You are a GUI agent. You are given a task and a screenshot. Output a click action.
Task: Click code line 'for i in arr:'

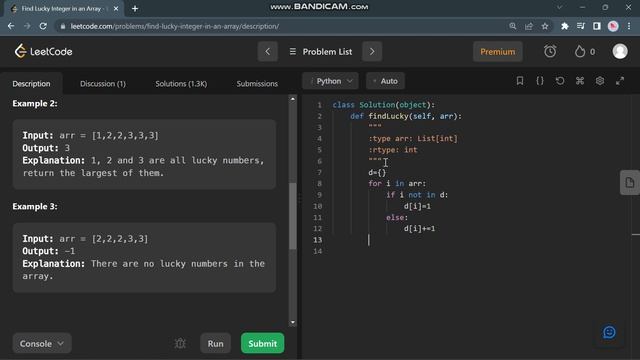(397, 184)
